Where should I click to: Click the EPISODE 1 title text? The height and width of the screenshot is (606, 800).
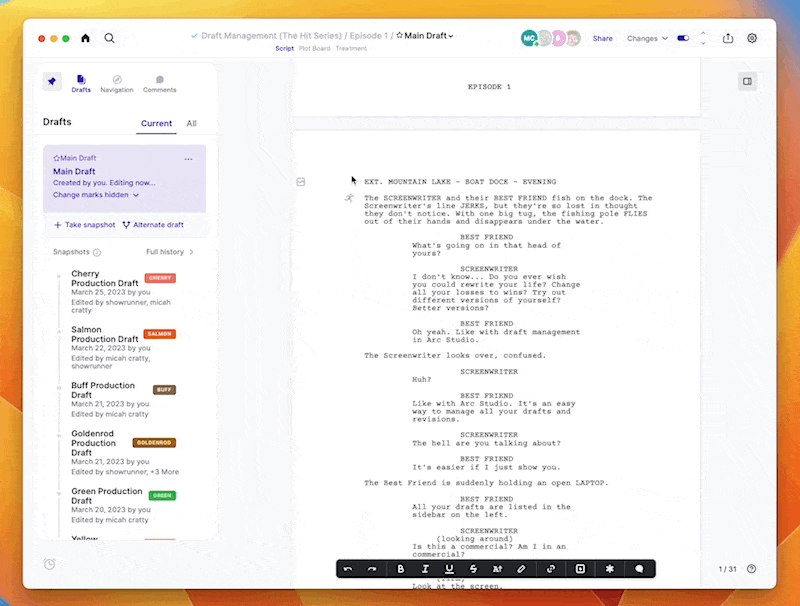point(489,87)
